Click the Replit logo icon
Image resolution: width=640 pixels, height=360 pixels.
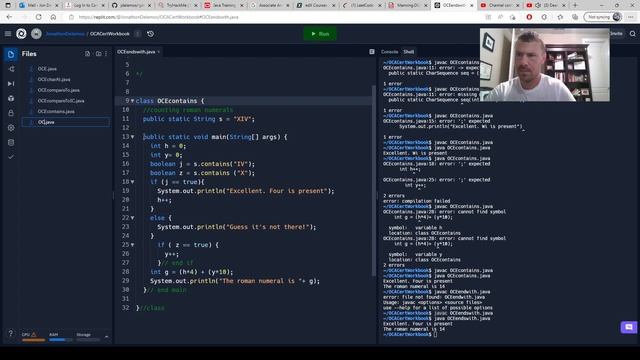point(21,34)
